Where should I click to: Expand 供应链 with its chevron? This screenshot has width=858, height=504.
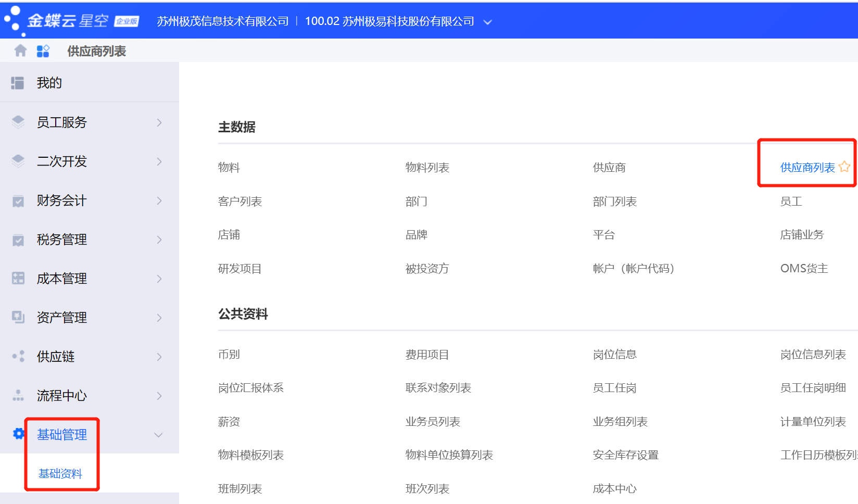tap(159, 357)
